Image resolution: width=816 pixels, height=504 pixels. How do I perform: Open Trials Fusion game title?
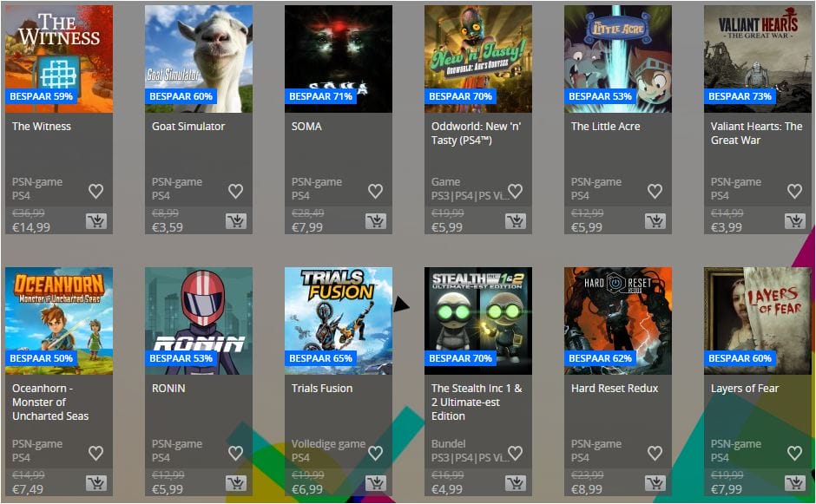pos(322,389)
